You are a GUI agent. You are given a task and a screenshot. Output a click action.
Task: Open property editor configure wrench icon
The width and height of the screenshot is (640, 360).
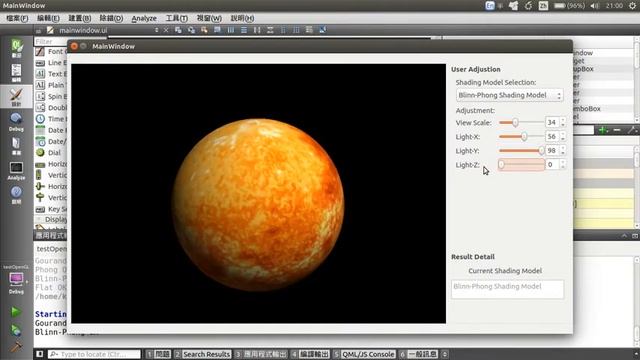[632, 130]
